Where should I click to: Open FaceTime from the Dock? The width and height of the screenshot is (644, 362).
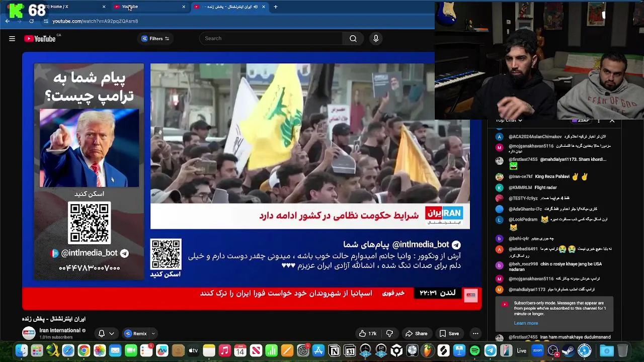coord(131,350)
